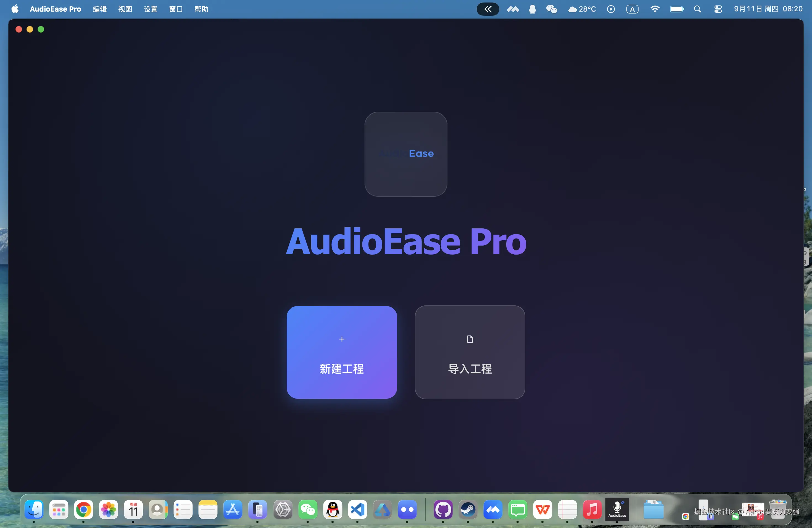The height and width of the screenshot is (528, 812).
Task: Open the 设置 menu
Action: pos(151,9)
